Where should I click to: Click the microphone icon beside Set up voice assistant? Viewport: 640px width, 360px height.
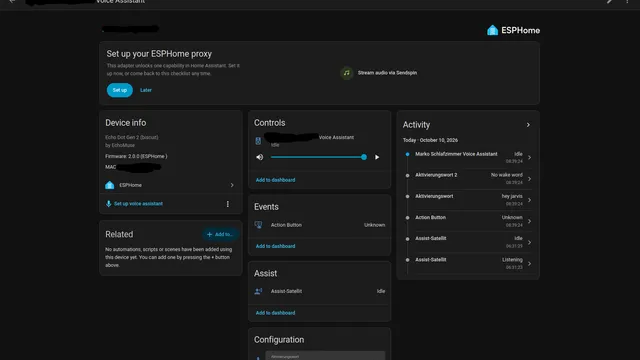109,204
